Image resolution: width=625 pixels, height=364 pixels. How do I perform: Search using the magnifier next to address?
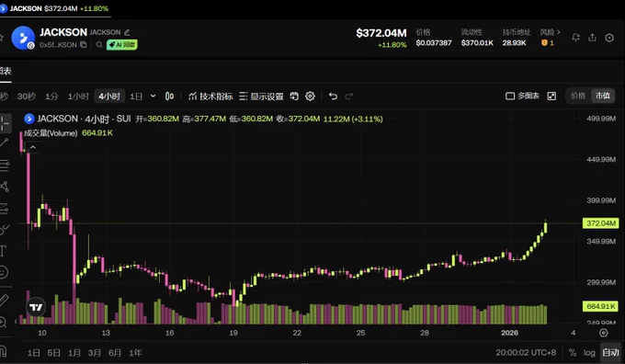click(99, 45)
